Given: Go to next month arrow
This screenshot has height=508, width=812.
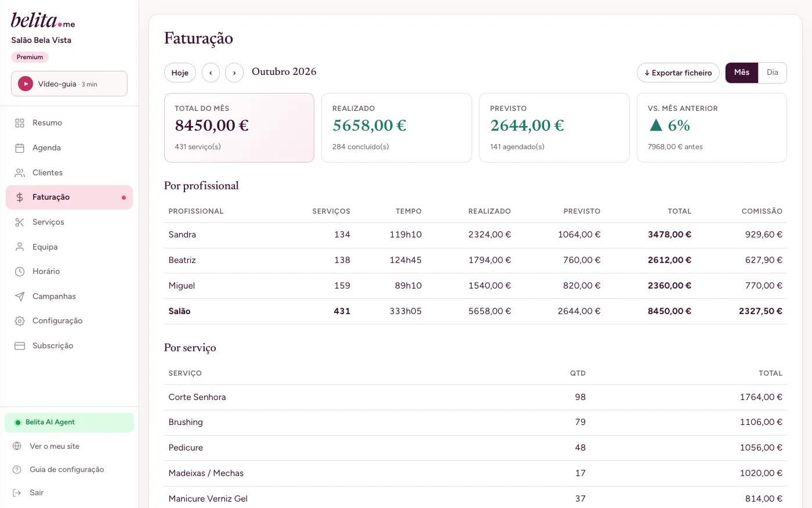Looking at the screenshot, I should [x=234, y=73].
